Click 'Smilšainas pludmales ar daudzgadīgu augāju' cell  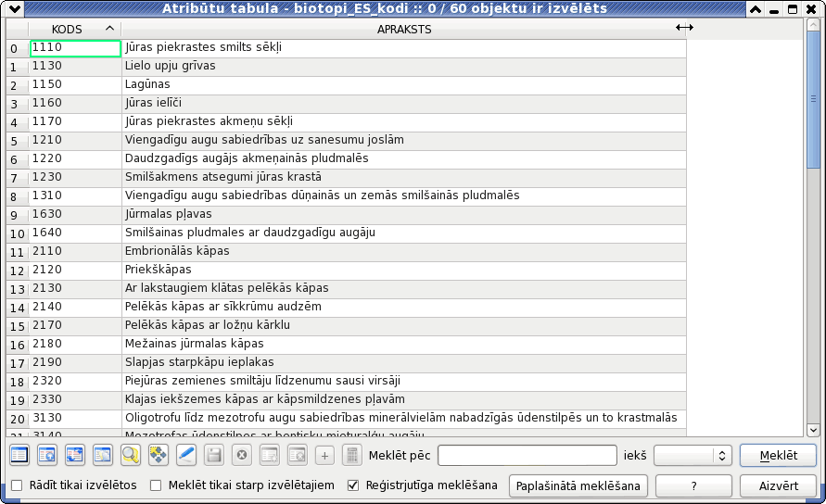[x=403, y=233]
